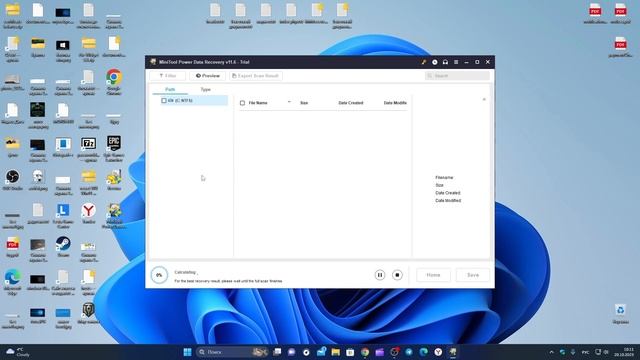The image size is (640, 360).
Task: Switch the keyboard language indicator in tray
Action: click(x=585, y=352)
